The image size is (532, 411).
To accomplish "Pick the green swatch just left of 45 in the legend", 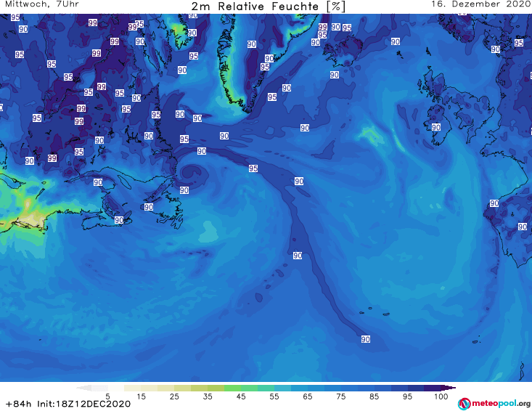I will coord(232,388).
